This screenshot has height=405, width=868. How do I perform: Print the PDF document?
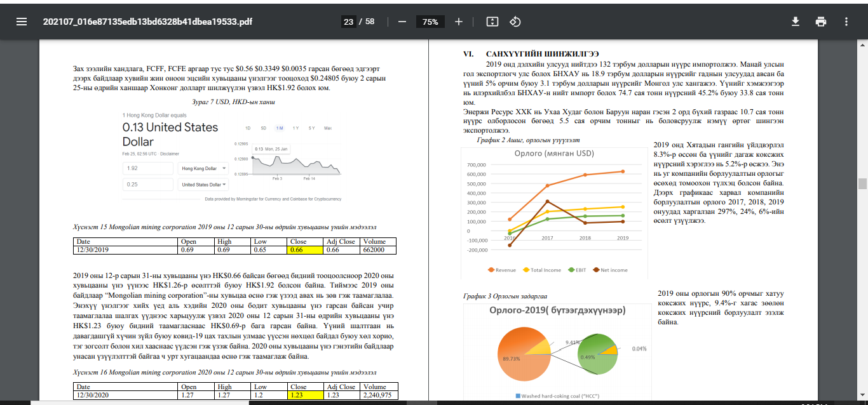pos(821,22)
